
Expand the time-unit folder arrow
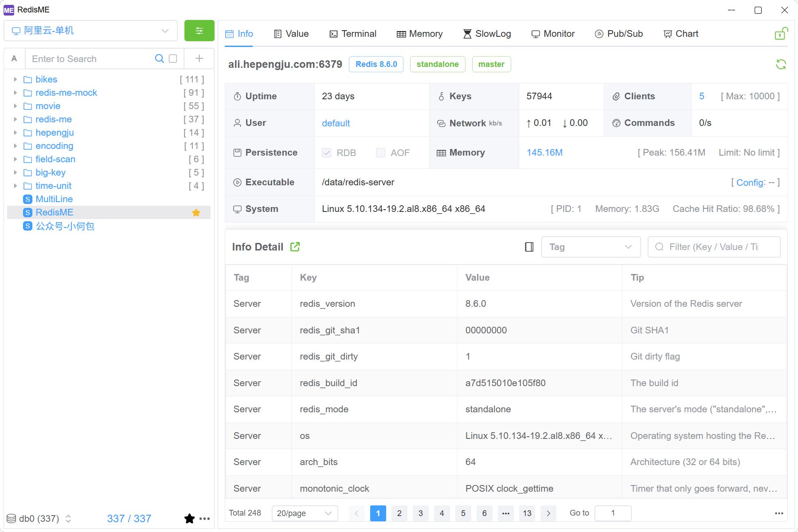point(15,186)
